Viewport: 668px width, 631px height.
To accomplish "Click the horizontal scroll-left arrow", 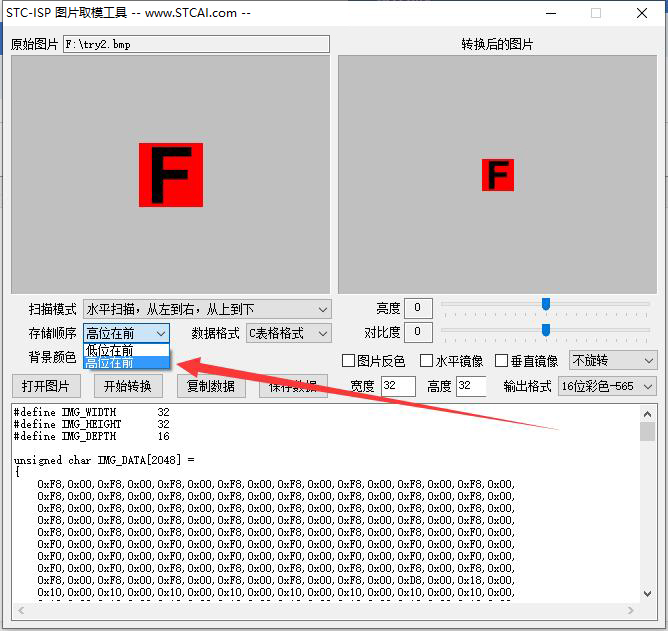I will click(x=21, y=611).
